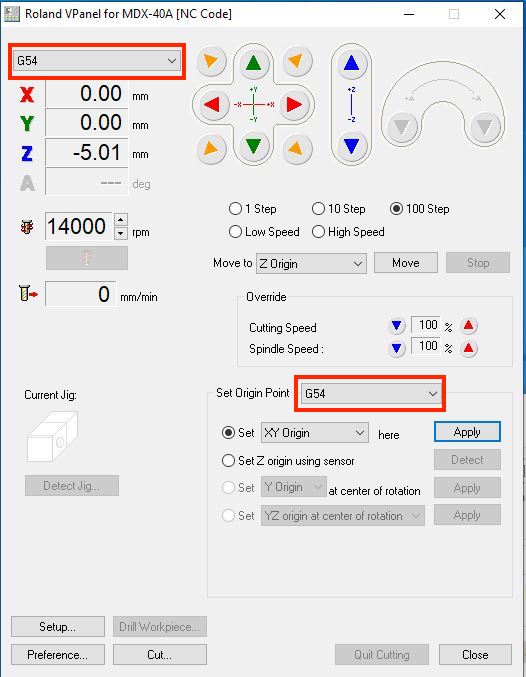Image resolution: width=526 pixels, height=677 pixels.
Task: Move the tool in -X direction (red left arrow)
Action: [212, 104]
